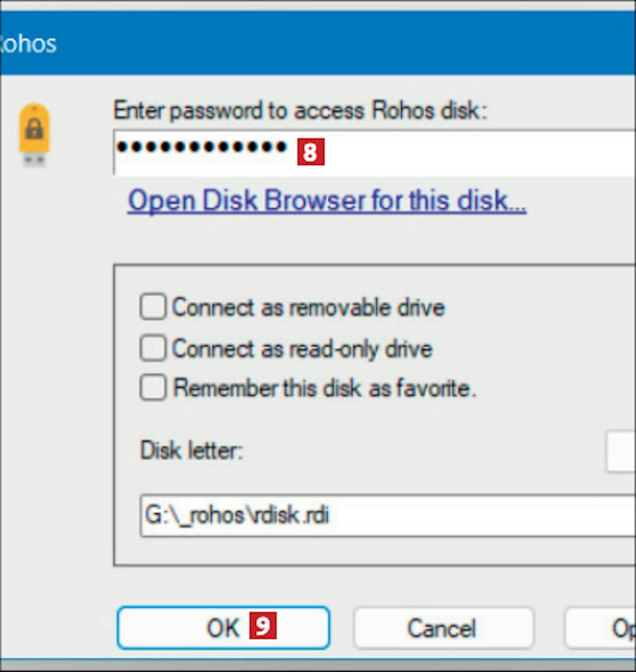Click the yellow USB lock icon

(34, 134)
